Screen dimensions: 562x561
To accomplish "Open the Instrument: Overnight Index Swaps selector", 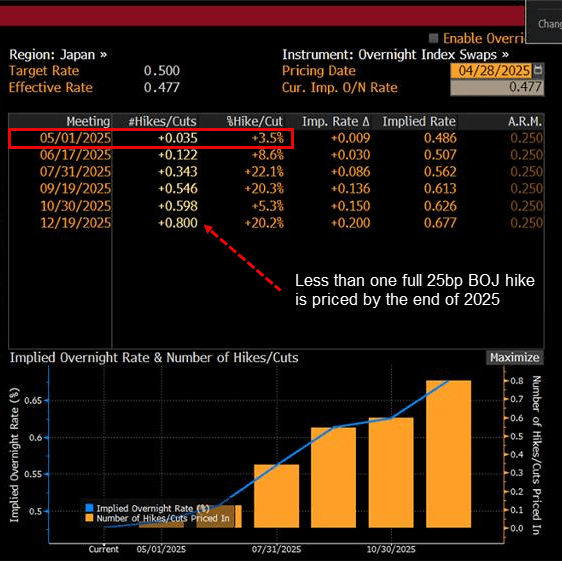I will (x=395, y=54).
